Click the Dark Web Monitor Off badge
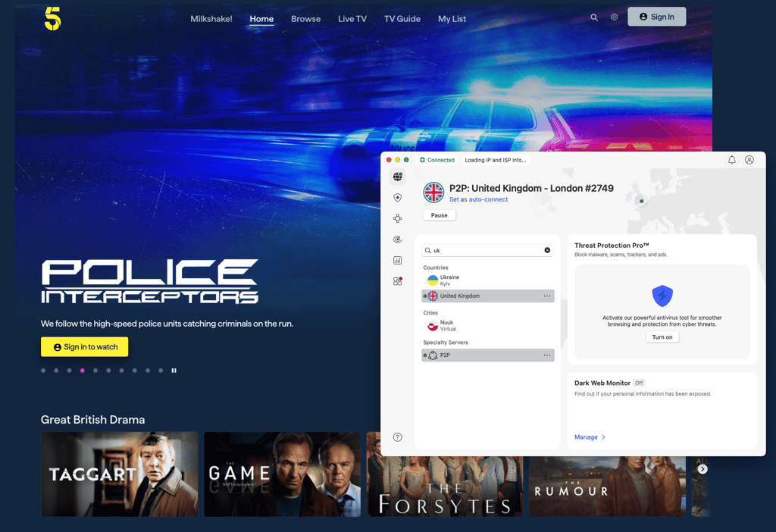Image resolution: width=776 pixels, height=532 pixels. click(x=639, y=383)
